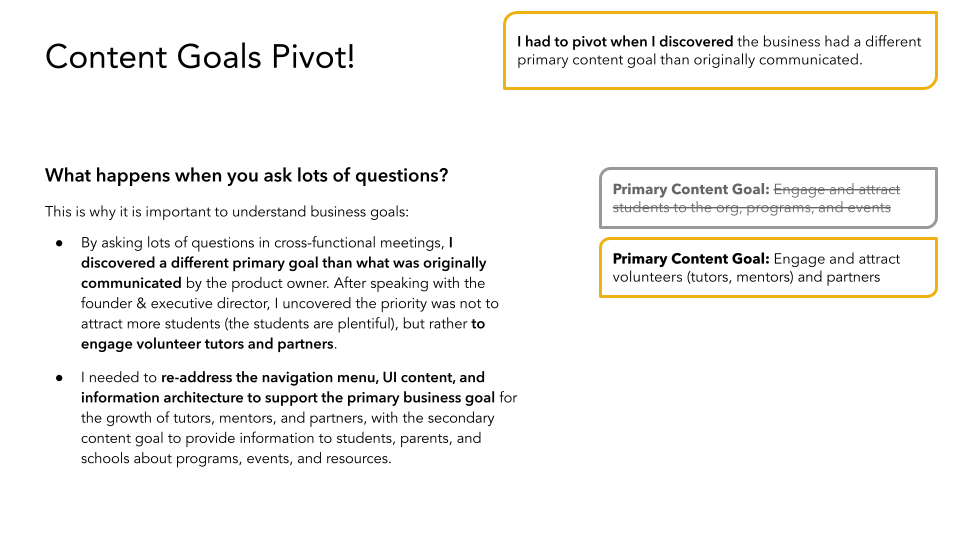The height and width of the screenshot is (540, 960).
Task: Click the sentence 'This is why it is important to understand business goals'
Action: point(224,212)
